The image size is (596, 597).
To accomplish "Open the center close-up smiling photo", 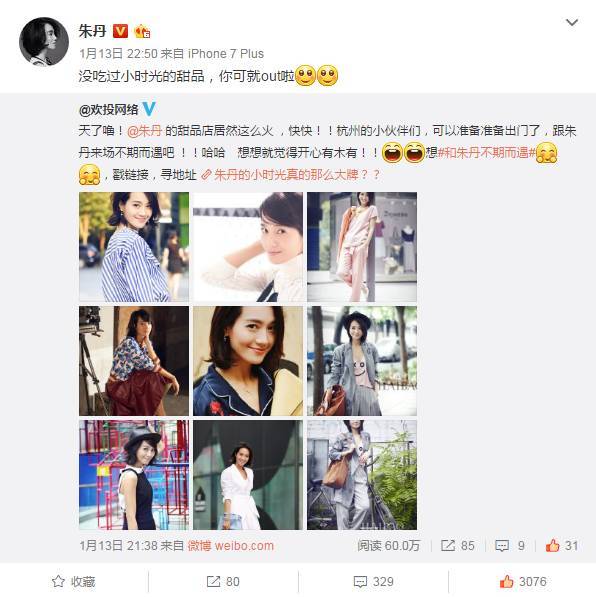I will (x=248, y=361).
